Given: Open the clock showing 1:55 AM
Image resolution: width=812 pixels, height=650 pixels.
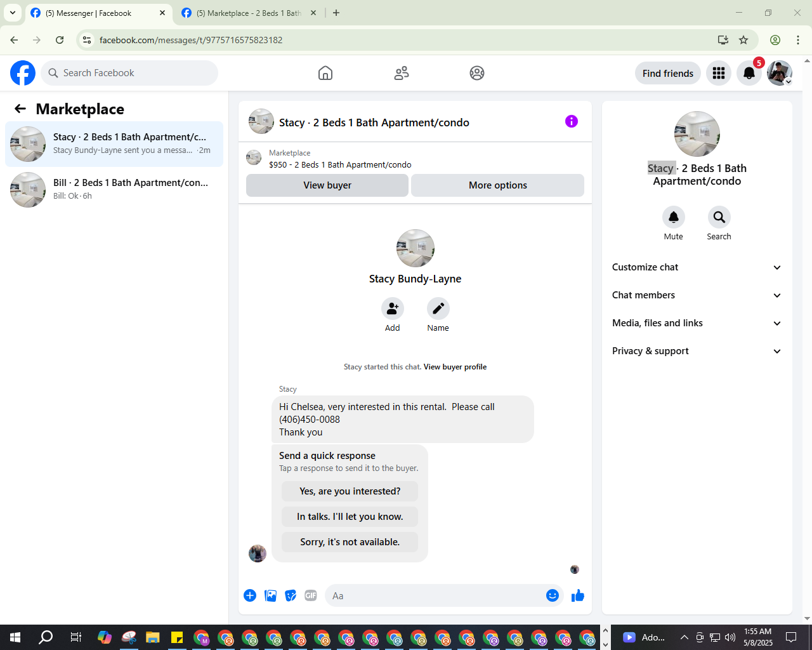Looking at the screenshot, I should (758, 637).
